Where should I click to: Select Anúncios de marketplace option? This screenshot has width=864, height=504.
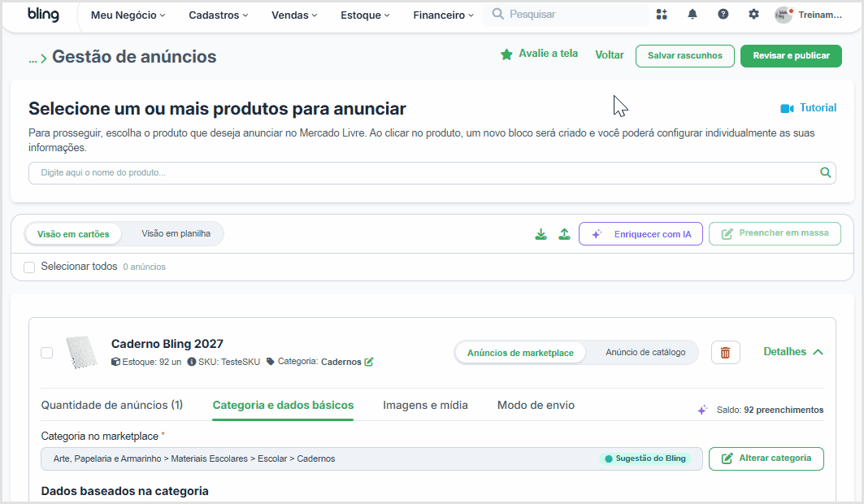[520, 353]
